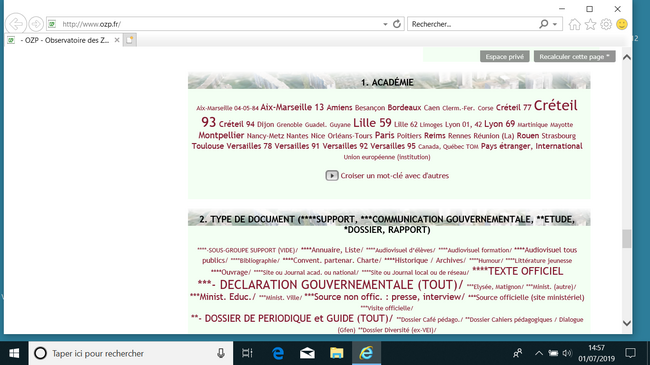The image size is (650, 365).
Task: Open the settings gear icon
Action: click(606, 24)
